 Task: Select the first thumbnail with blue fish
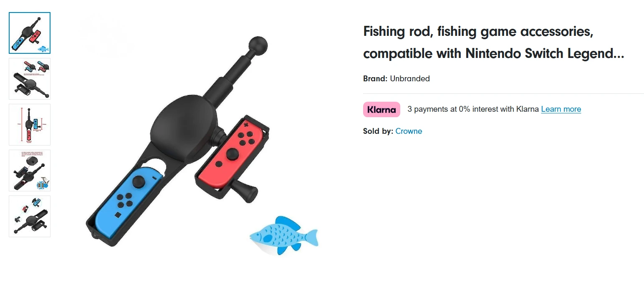point(30,33)
